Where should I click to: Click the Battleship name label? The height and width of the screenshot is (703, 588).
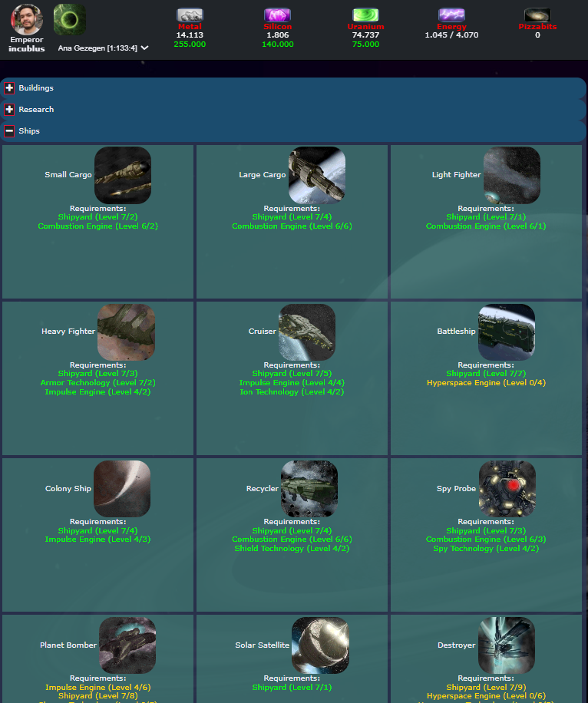[x=456, y=332]
